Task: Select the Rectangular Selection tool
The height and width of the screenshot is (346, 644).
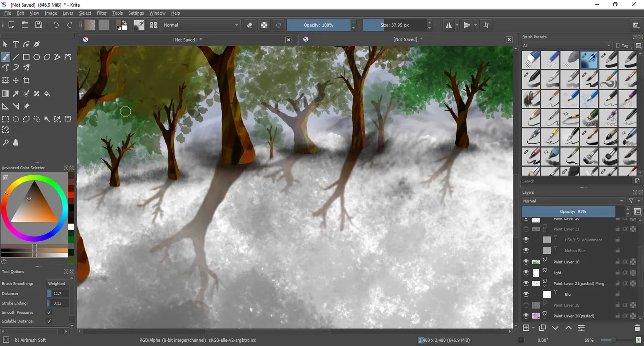Action: (6, 119)
